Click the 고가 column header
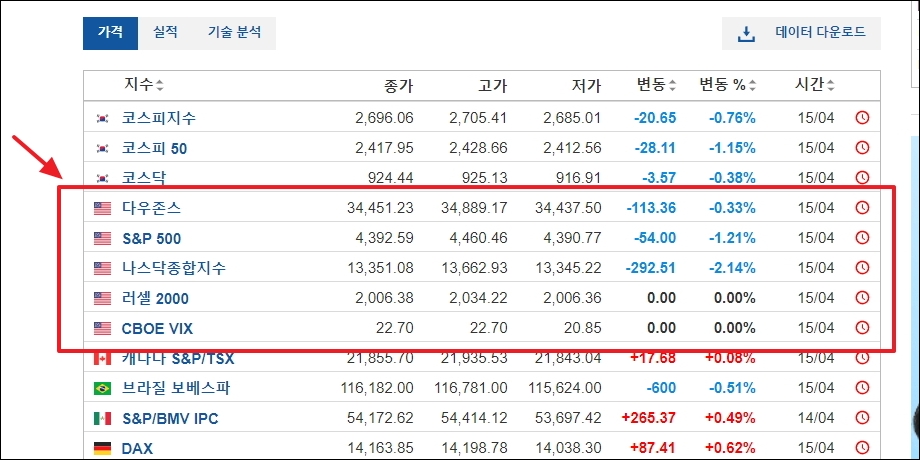 click(492, 86)
